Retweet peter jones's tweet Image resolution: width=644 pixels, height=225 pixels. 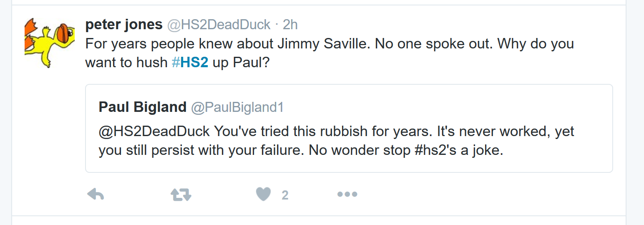pos(181,194)
